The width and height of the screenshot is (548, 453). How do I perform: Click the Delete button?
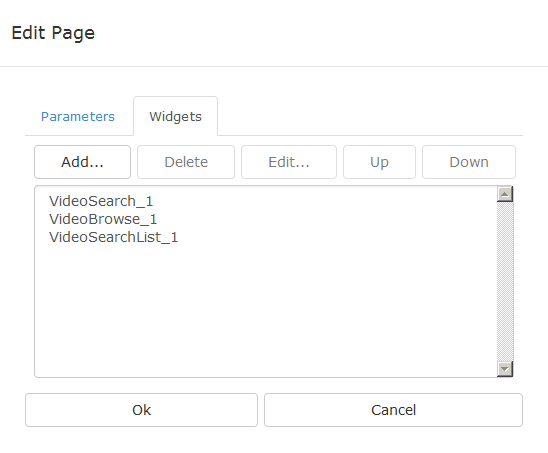pyautogui.click(x=186, y=162)
